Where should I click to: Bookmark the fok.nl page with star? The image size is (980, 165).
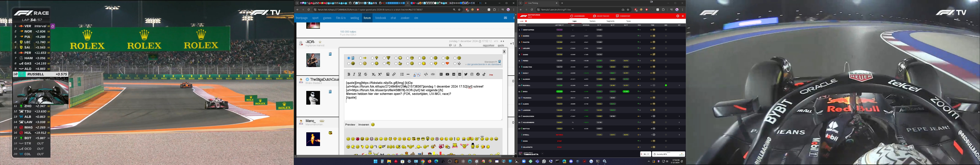[x=459, y=9]
